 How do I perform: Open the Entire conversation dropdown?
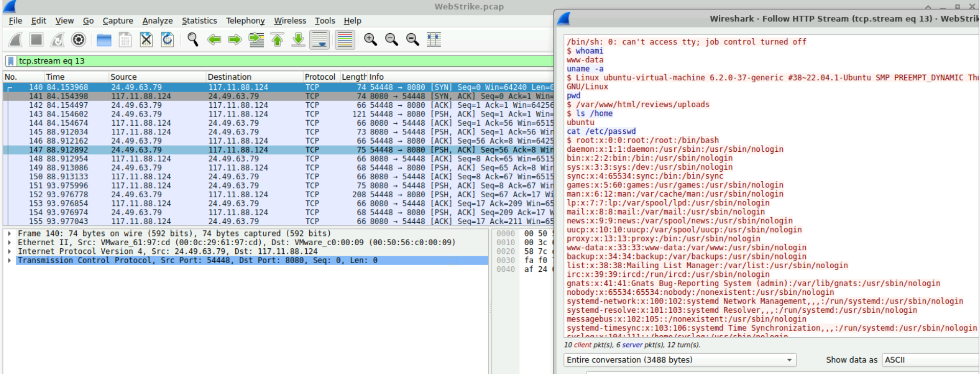tap(680, 360)
